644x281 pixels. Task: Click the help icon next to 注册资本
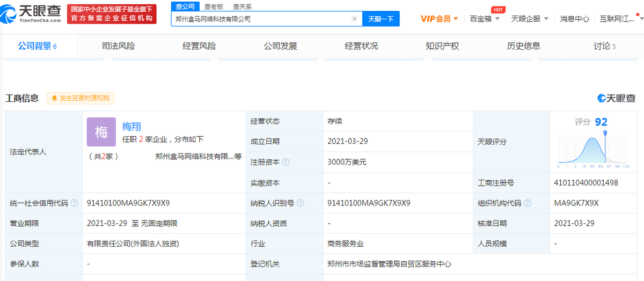[x=286, y=162]
